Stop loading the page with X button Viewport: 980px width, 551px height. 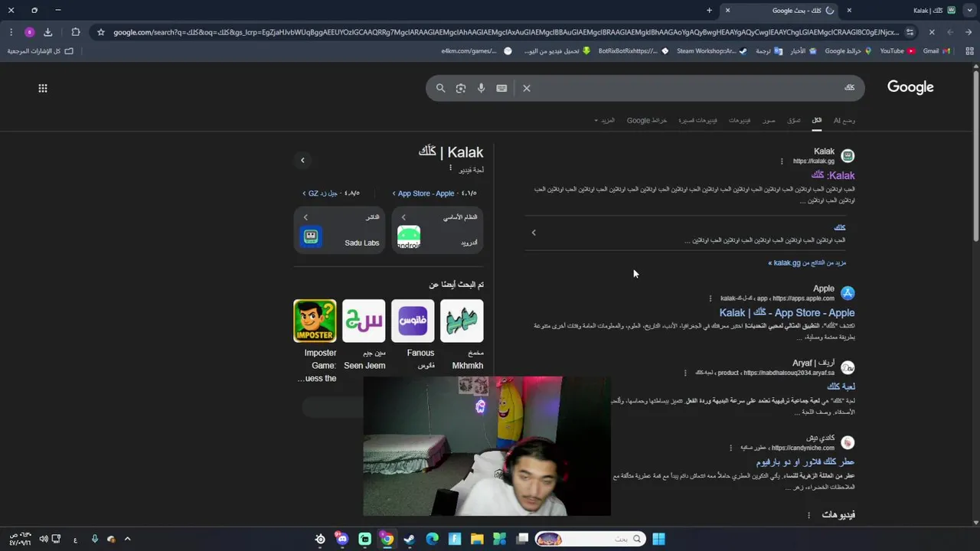coord(932,32)
